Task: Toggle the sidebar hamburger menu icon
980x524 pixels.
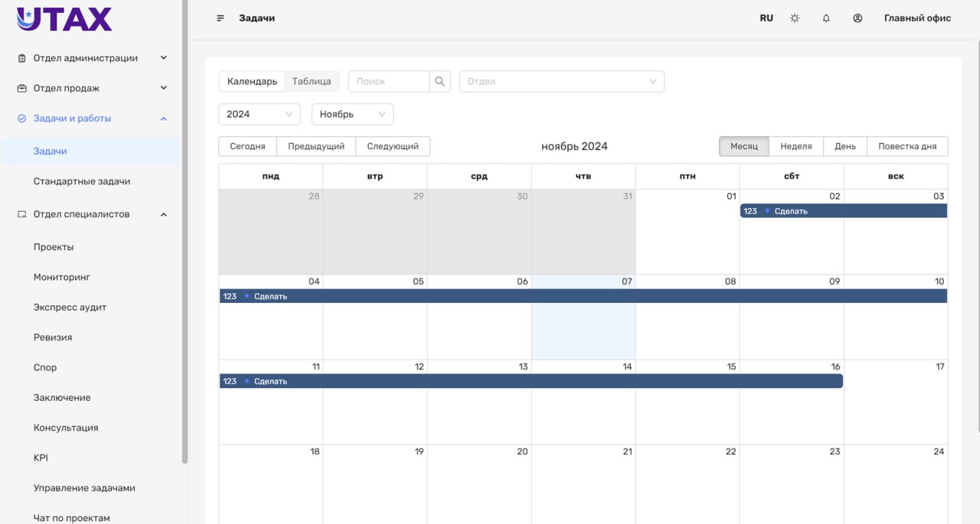Action: pos(220,18)
